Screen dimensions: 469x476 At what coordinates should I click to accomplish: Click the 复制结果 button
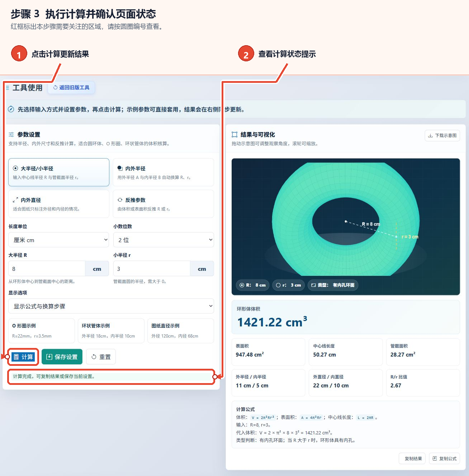[412, 458]
